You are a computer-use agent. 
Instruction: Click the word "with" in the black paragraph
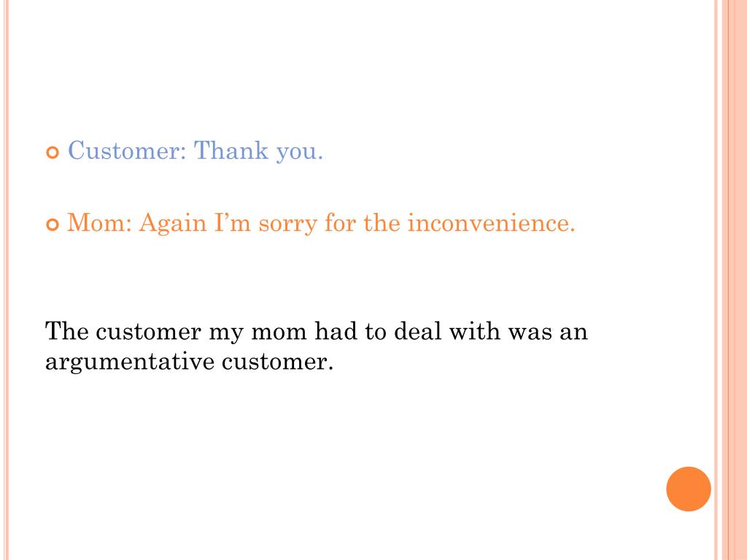point(474,331)
